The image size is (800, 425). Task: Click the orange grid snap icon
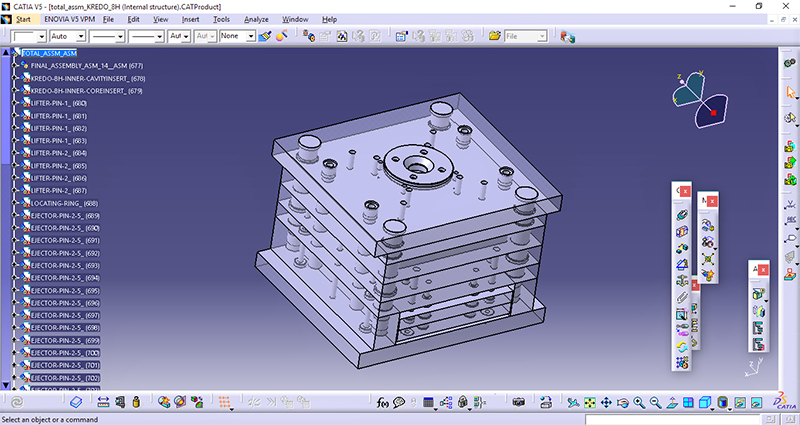tap(224, 402)
